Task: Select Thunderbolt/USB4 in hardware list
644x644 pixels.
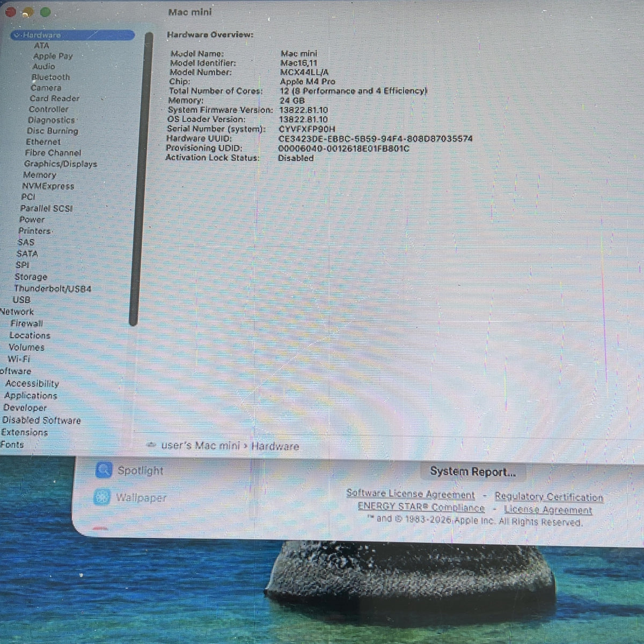Action: tap(53, 289)
